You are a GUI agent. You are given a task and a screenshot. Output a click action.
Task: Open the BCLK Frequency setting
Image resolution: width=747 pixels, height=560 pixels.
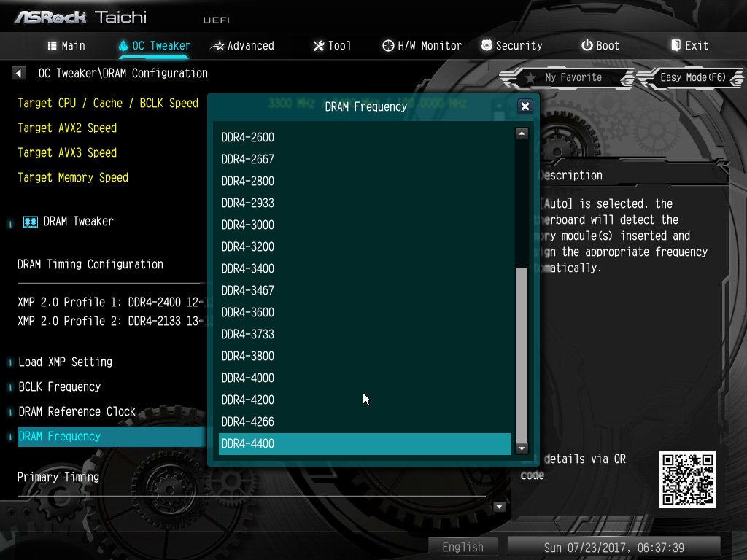[60, 387]
